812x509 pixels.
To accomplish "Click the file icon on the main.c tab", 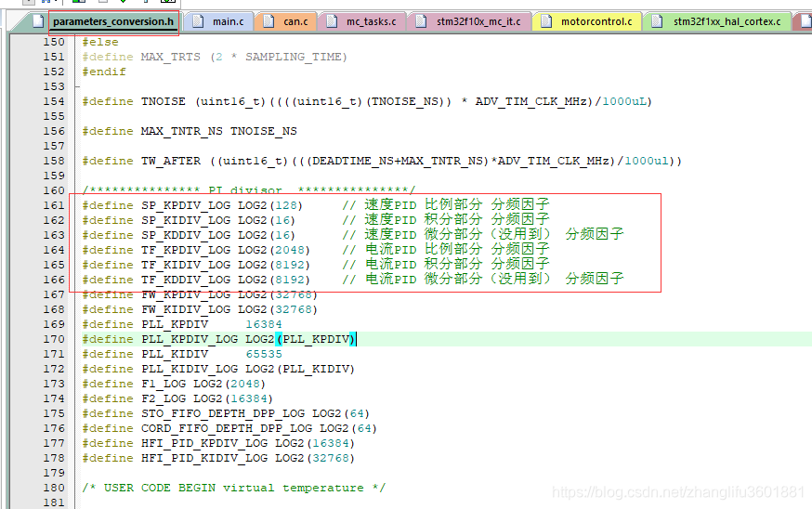I will 198,21.
